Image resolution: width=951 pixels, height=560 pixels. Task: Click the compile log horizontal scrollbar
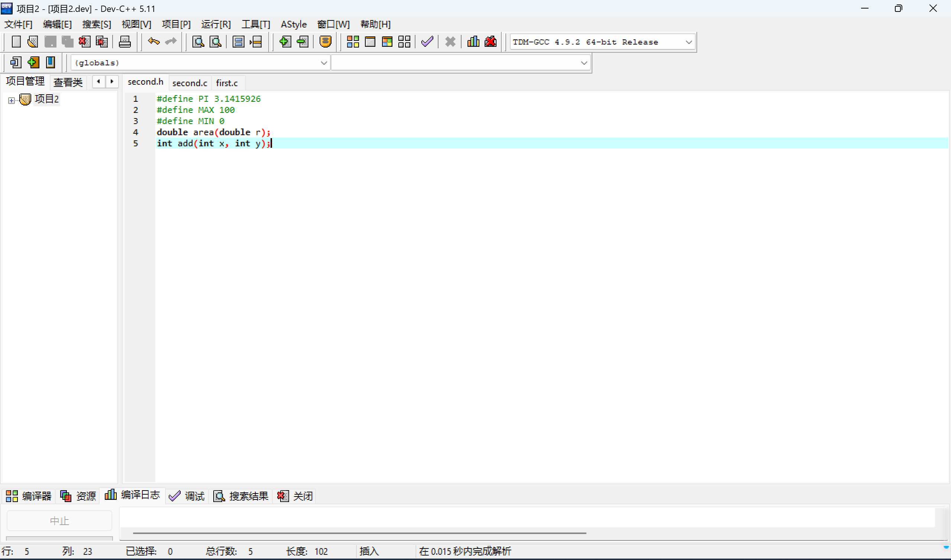(x=359, y=533)
